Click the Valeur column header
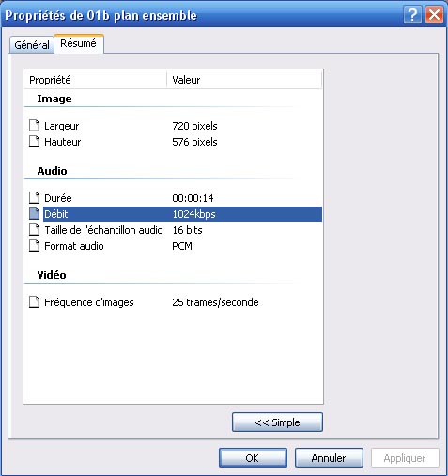Image resolution: width=448 pixels, height=476 pixels. click(244, 80)
